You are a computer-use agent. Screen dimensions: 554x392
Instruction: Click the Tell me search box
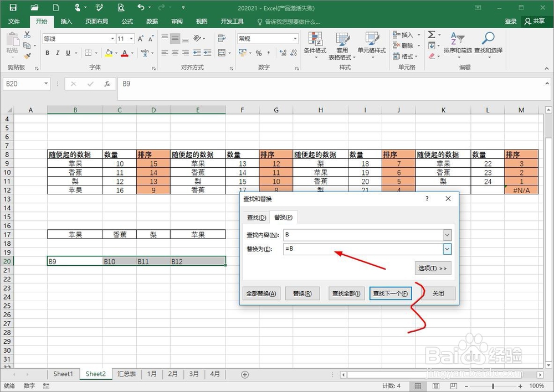click(x=289, y=22)
